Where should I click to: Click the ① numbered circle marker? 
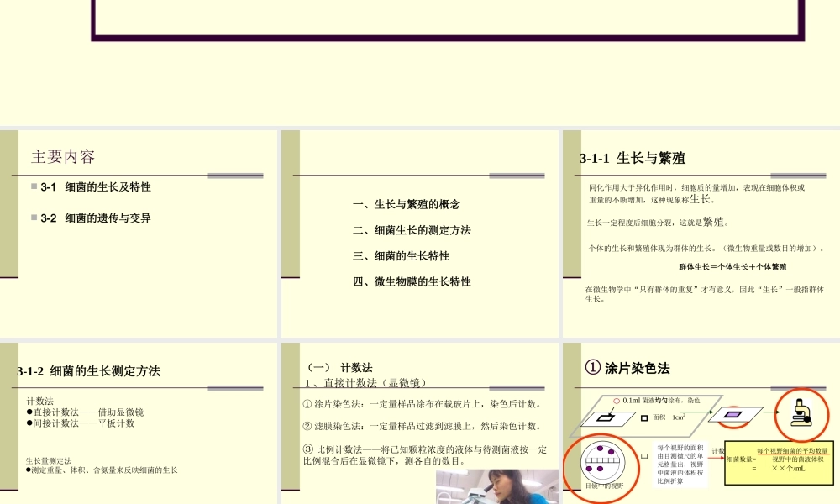[594, 365]
